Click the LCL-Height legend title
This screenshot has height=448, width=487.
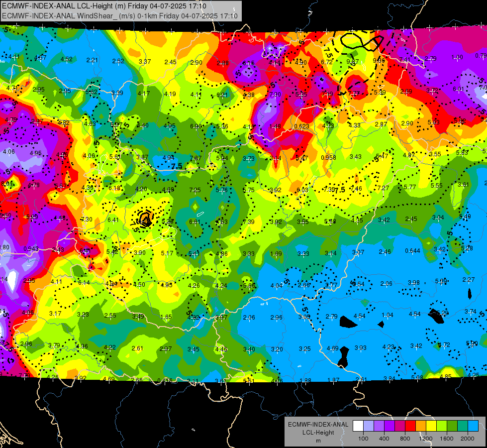tap(318, 433)
